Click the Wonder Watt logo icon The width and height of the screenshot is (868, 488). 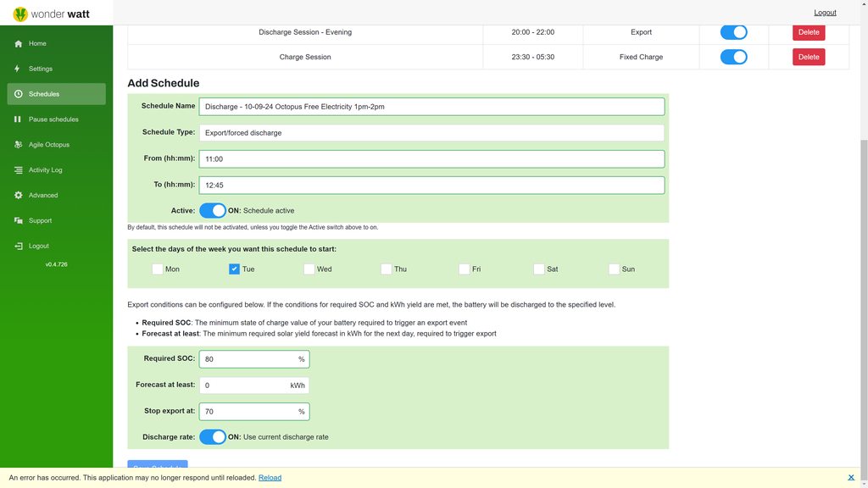click(x=20, y=14)
